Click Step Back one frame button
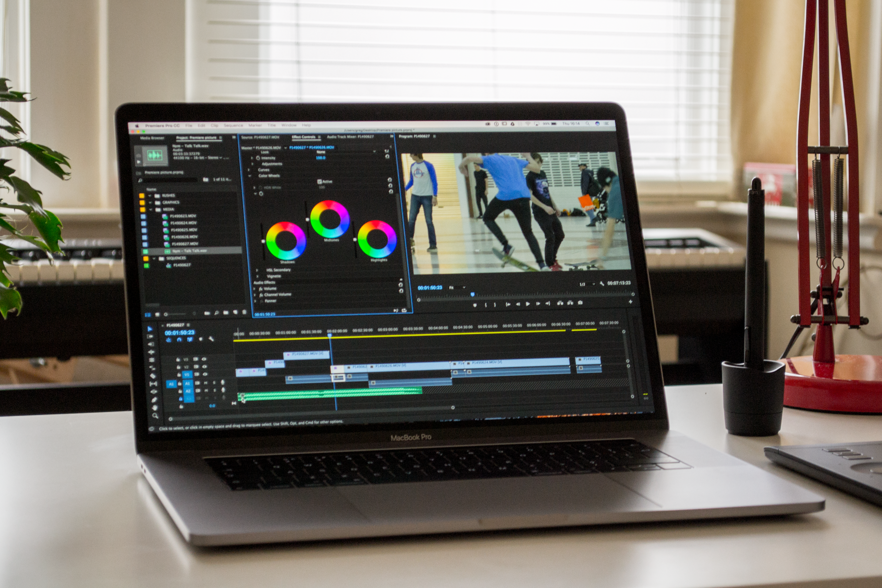Screen dimensions: 882x588 tap(518, 304)
